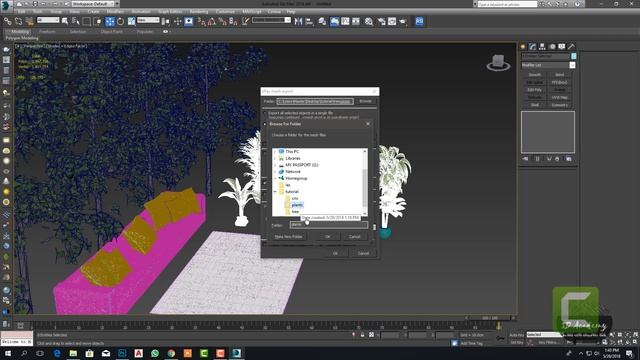Select the export all objects single file radio

(264, 113)
